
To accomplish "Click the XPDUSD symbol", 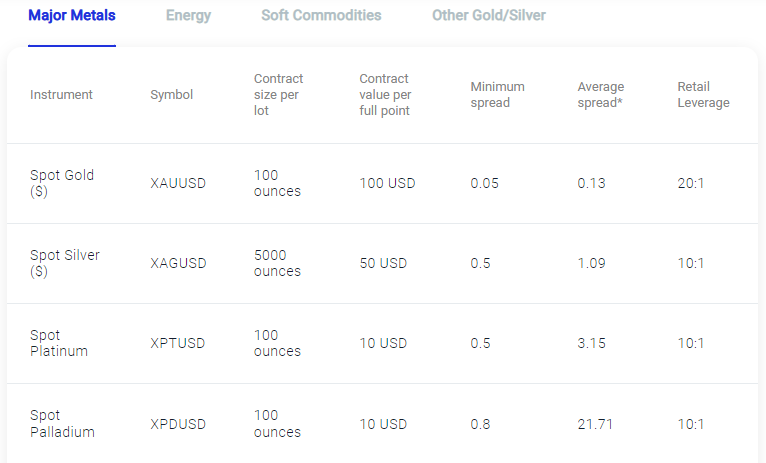I will pos(178,424).
